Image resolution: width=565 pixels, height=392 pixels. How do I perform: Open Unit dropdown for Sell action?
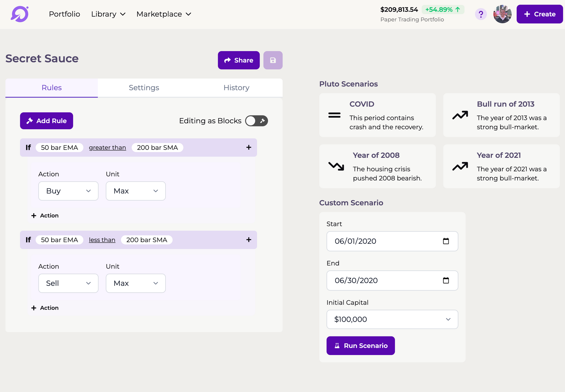point(136,283)
